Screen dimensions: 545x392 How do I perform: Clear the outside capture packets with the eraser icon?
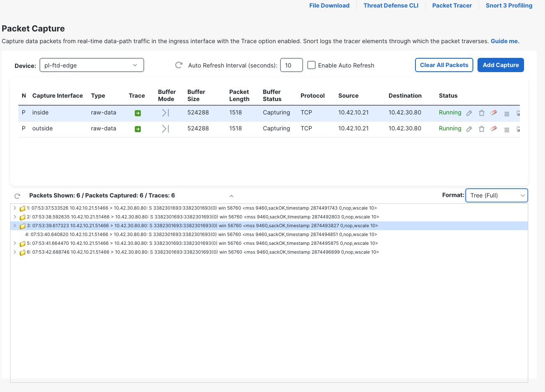493,129
